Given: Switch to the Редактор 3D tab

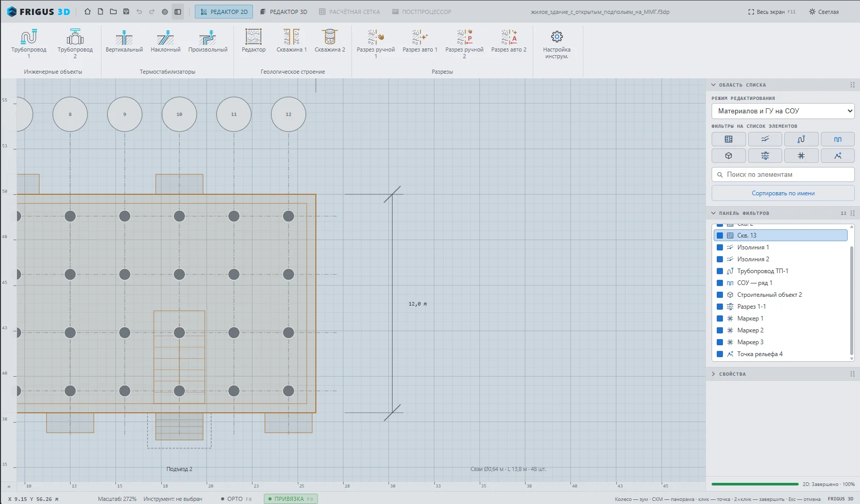Looking at the screenshot, I should pos(283,12).
